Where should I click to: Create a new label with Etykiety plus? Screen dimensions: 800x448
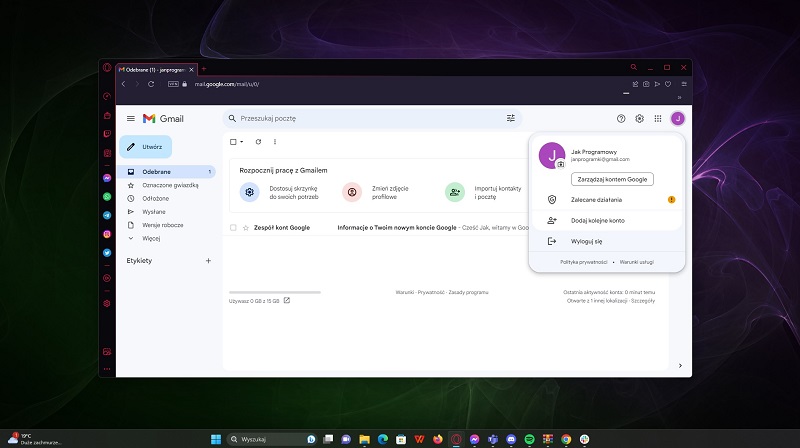click(x=208, y=261)
